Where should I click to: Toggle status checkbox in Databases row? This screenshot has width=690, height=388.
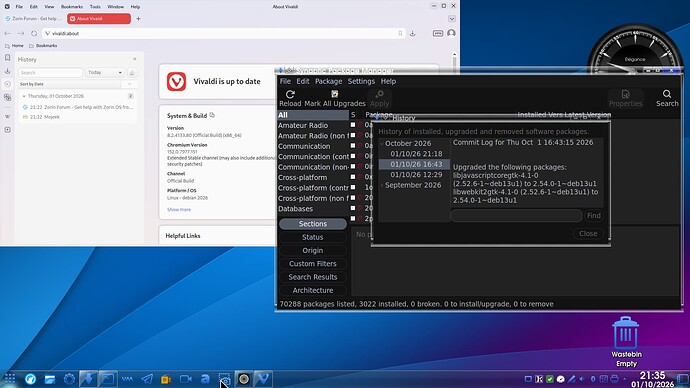(x=353, y=208)
